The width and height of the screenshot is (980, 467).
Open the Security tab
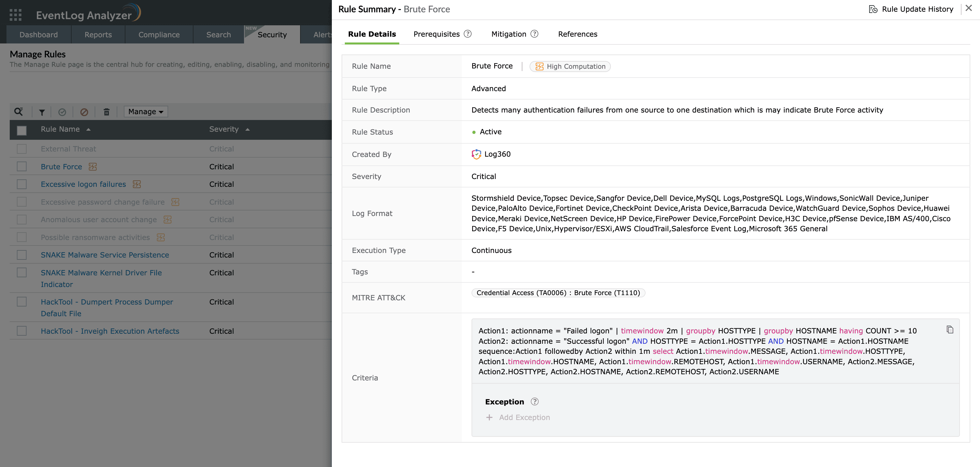[x=272, y=35]
